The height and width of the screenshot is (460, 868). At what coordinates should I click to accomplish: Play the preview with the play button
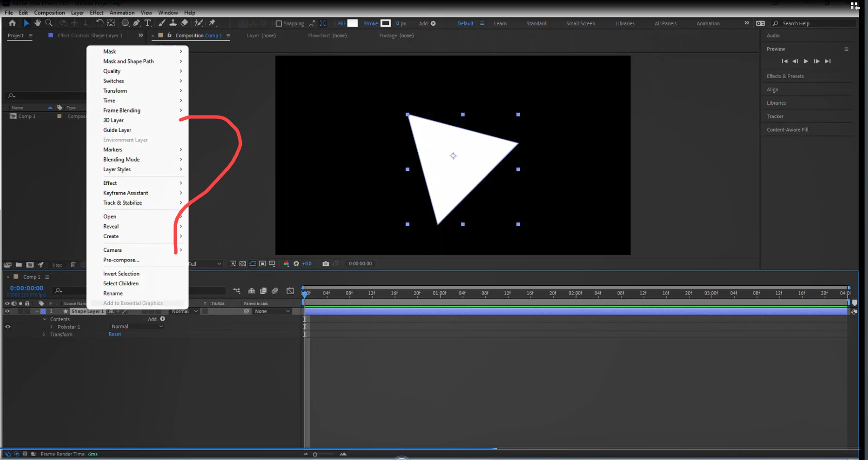(x=806, y=61)
